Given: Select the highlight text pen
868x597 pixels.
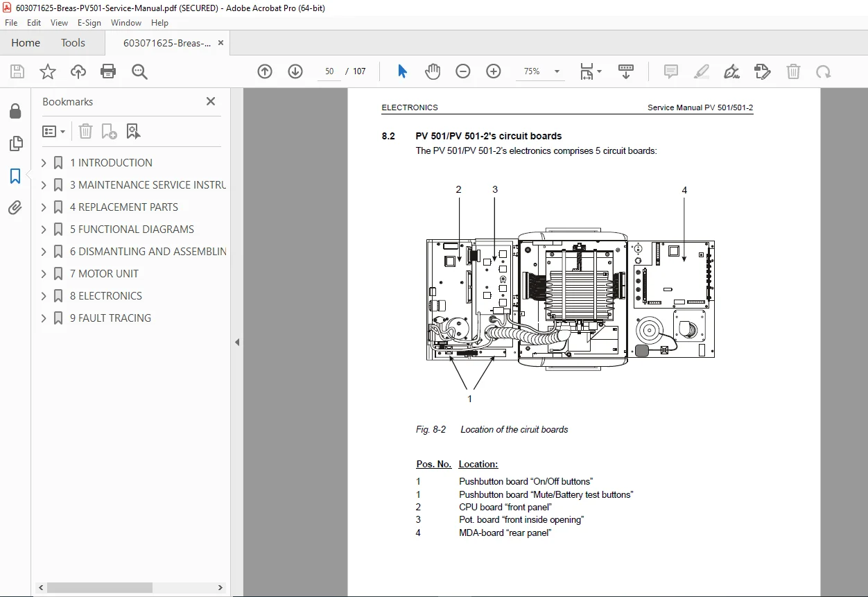Looking at the screenshot, I should [x=702, y=71].
